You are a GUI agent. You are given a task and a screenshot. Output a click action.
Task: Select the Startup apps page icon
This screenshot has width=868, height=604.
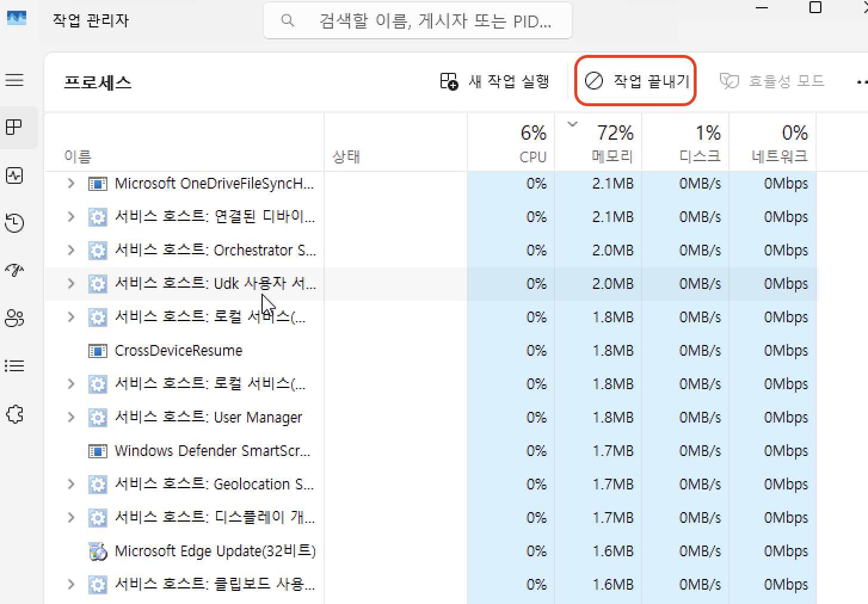(x=14, y=270)
